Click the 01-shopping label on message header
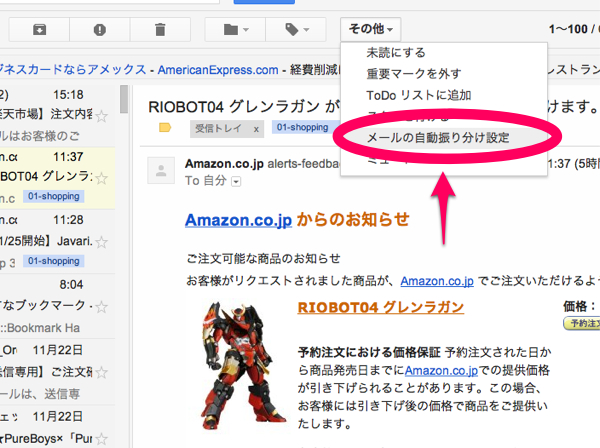Image resolution: width=600 pixels, height=448 pixels. coord(302,127)
